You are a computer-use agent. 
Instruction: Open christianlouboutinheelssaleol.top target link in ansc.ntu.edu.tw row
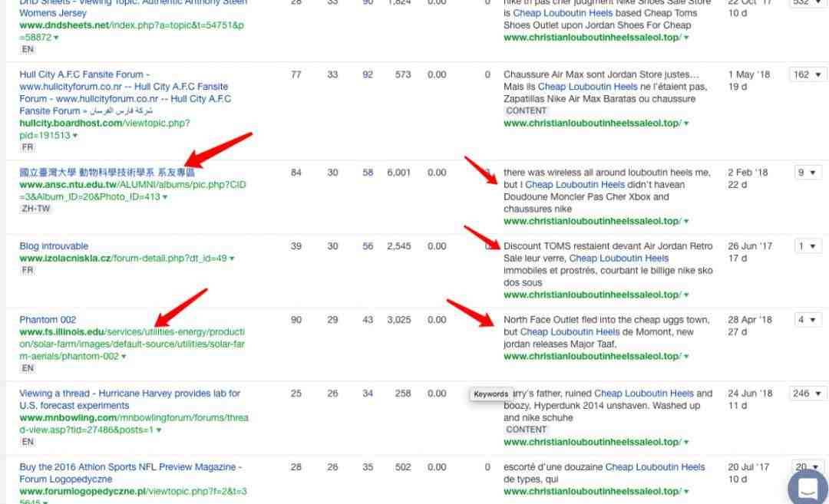tap(592, 222)
